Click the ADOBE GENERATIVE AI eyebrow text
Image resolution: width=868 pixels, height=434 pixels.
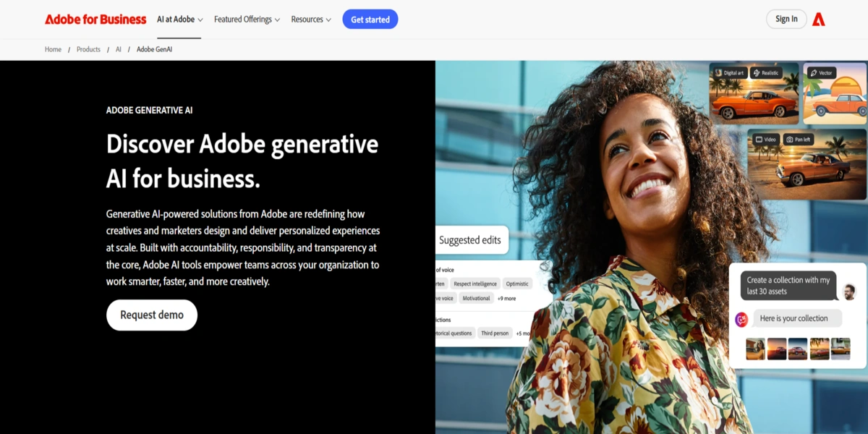[x=149, y=111]
